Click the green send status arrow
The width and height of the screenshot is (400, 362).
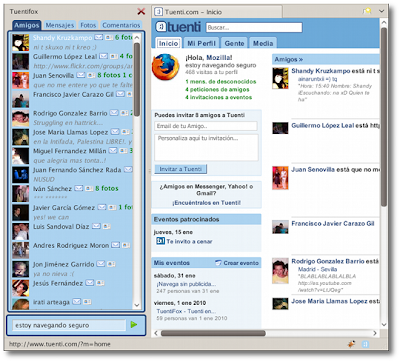(134, 324)
